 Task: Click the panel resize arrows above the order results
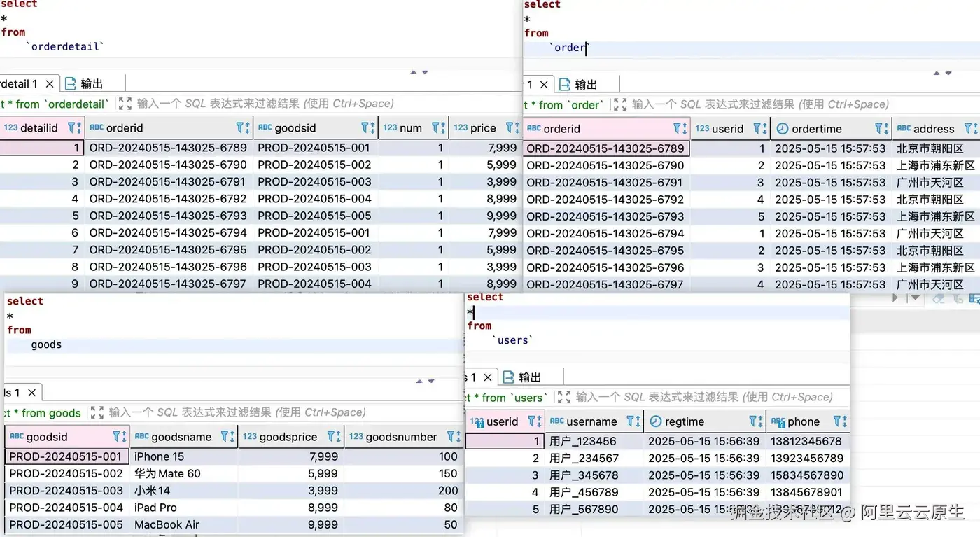point(943,73)
